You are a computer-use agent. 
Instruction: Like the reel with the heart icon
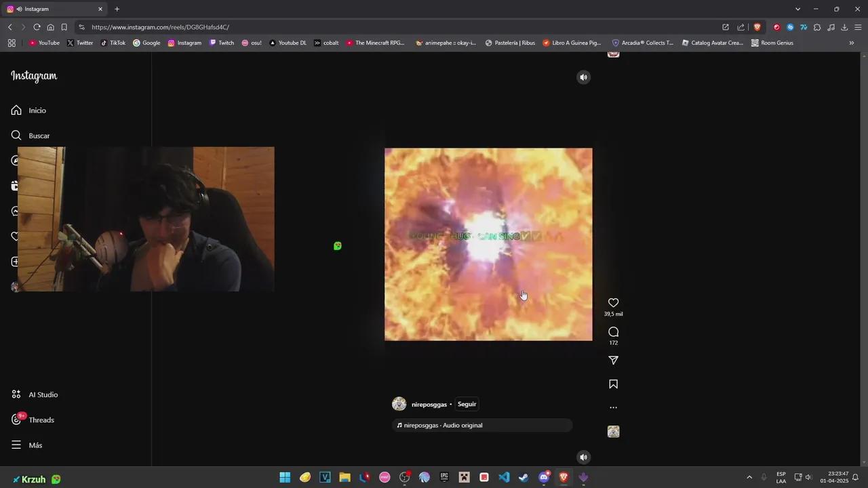pyautogui.click(x=613, y=303)
